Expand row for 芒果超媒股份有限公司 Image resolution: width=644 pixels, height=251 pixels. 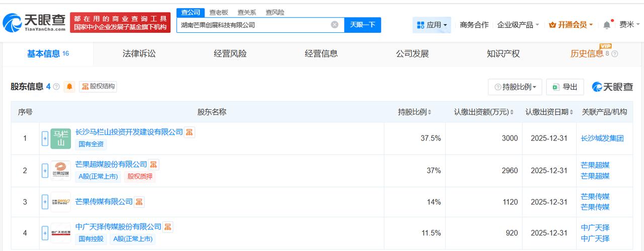coord(45,171)
